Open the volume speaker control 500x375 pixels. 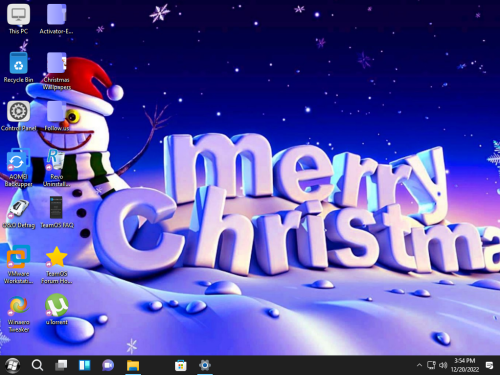click(443, 365)
